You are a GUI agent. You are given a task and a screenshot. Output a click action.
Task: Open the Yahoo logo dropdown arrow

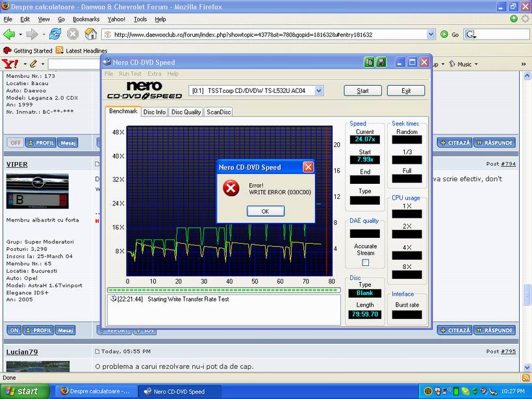(x=25, y=64)
